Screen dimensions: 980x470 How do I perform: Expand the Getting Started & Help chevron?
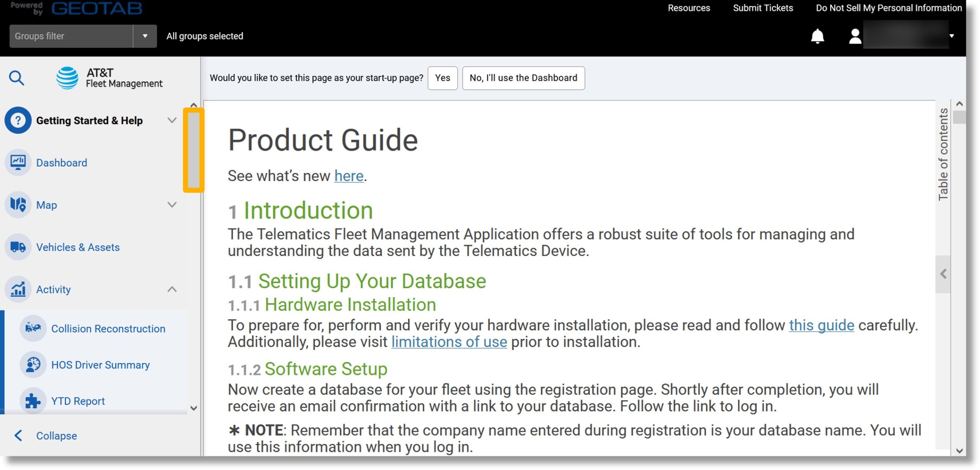(172, 120)
